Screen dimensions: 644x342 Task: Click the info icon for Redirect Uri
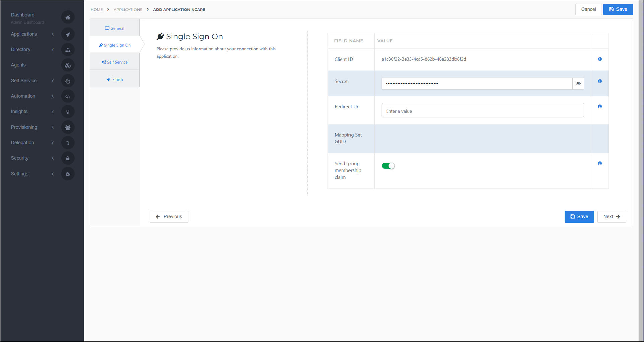coord(600,106)
